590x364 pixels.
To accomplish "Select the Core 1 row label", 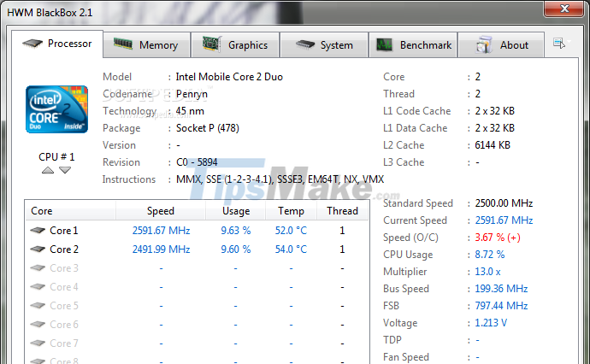I will [63, 231].
